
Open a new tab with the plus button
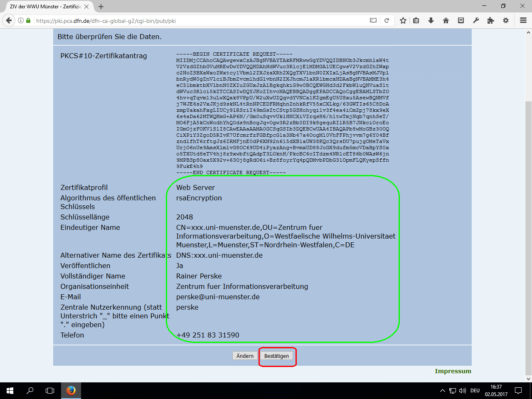(x=101, y=7)
